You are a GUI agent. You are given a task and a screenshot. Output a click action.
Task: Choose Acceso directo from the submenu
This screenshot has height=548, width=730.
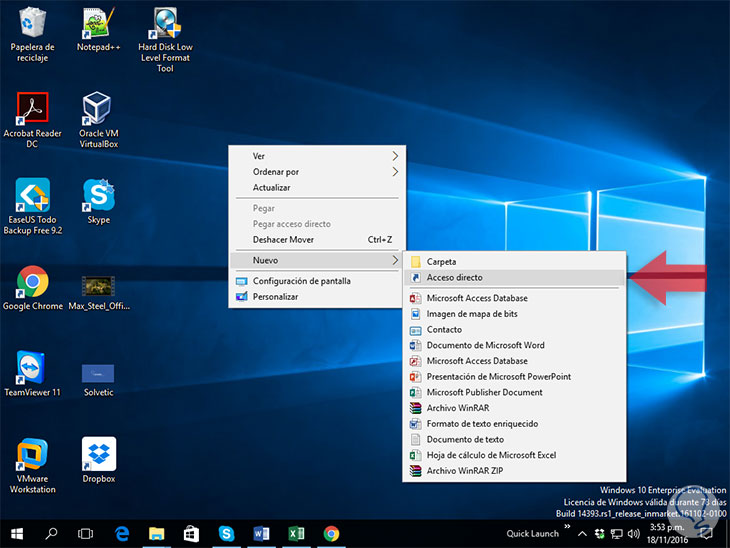[454, 277]
